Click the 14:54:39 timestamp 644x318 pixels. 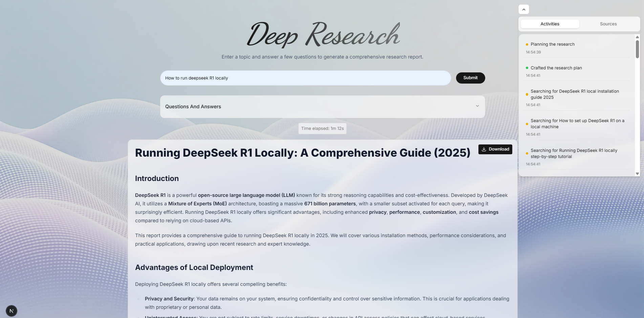pos(533,52)
